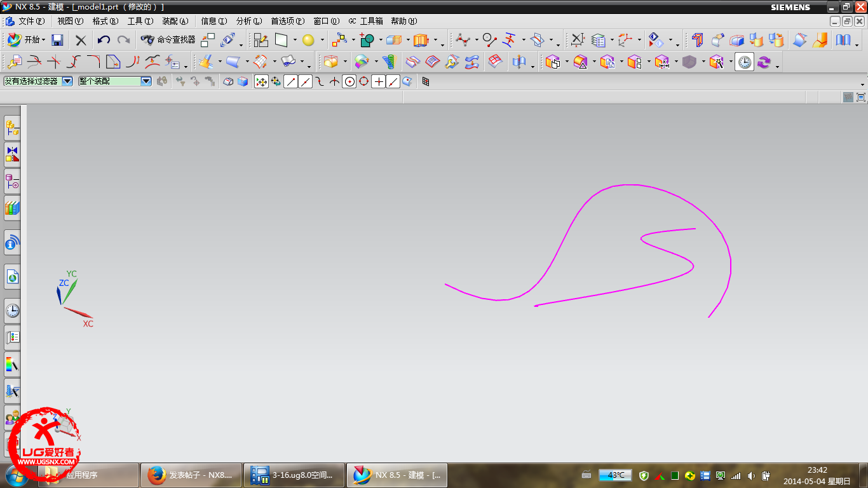
Task: Expand the Datum Plane dropdown arrow
Action: (x=295, y=40)
